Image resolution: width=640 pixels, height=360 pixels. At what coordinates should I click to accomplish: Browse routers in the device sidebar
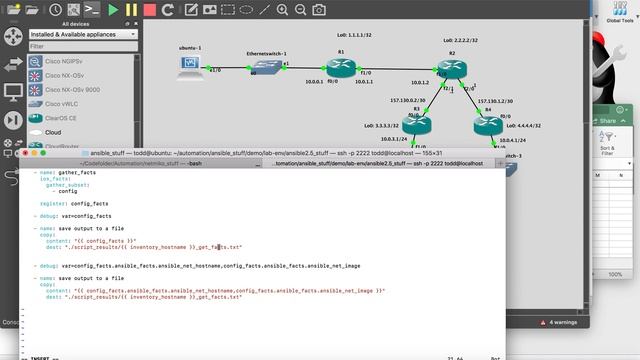[x=13, y=36]
